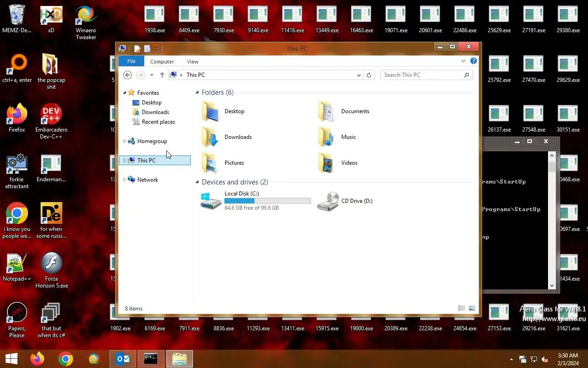The height and width of the screenshot is (368, 588).
Task: Expand the ribbon with the chevron
Action: click(x=463, y=61)
